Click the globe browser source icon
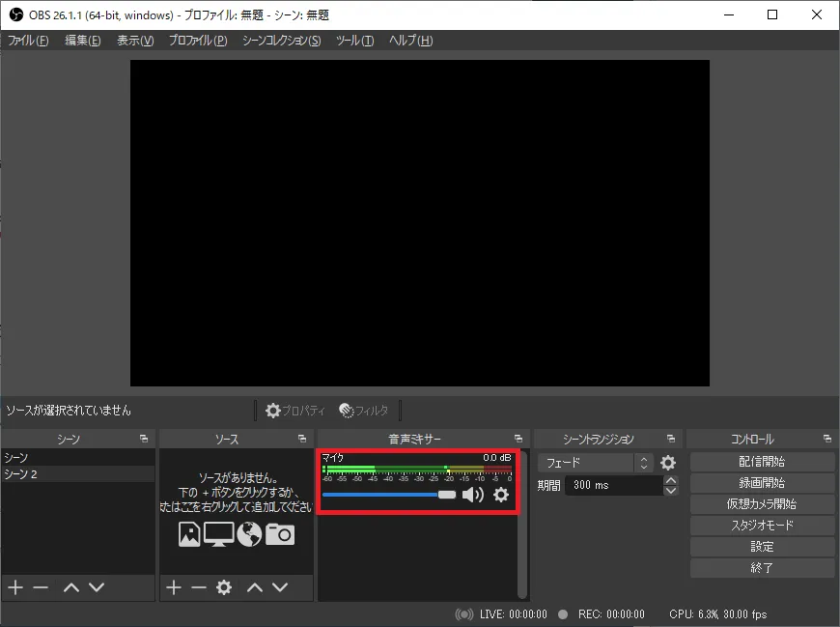Image resolution: width=840 pixels, height=627 pixels. point(249,534)
